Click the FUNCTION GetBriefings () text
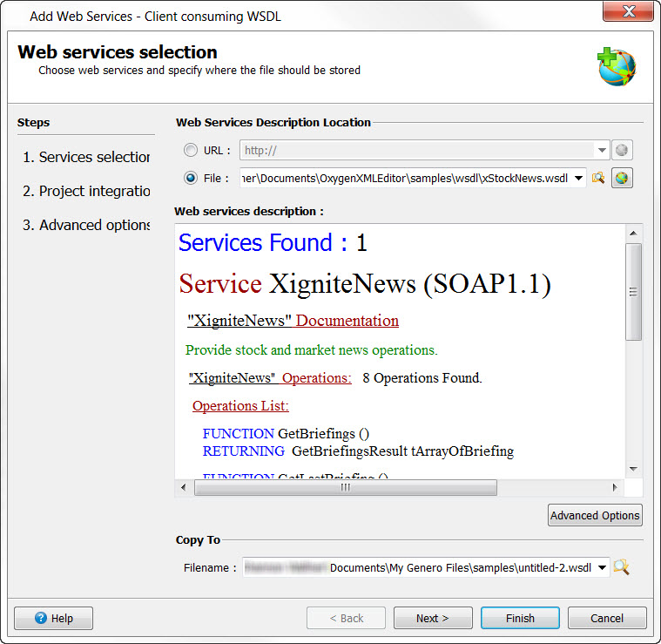 286,434
